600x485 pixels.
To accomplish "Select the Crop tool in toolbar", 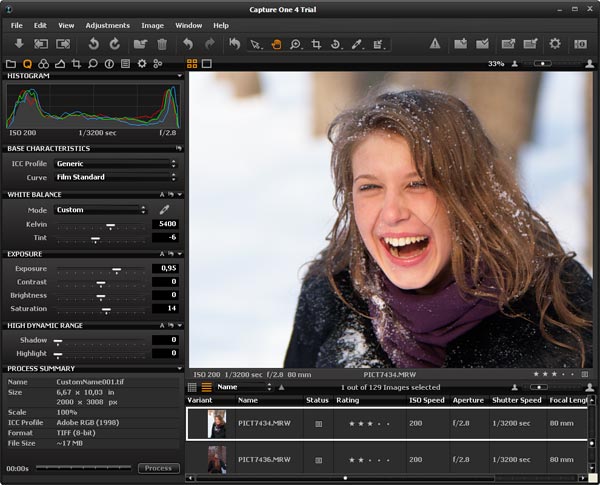I will [x=316, y=44].
